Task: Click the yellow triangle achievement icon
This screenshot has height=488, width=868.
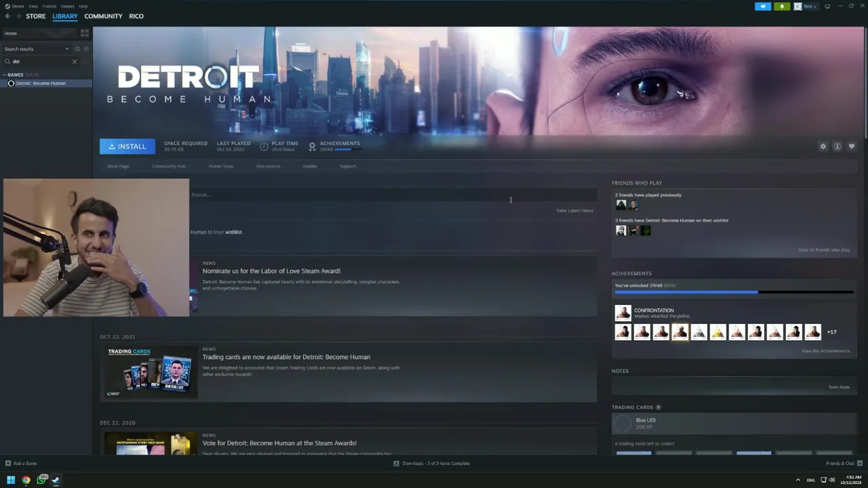Action: (717, 332)
